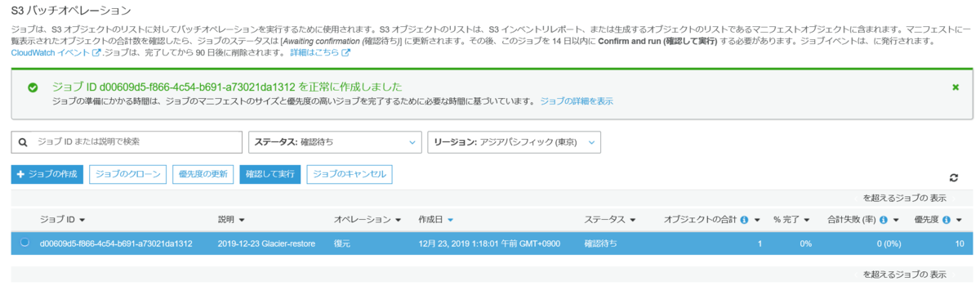This screenshot has width=980, height=304.
Task: Click job ID d00609d5-f866-4c54-b691-a73021da1312 in table
Action: click(116, 244)
